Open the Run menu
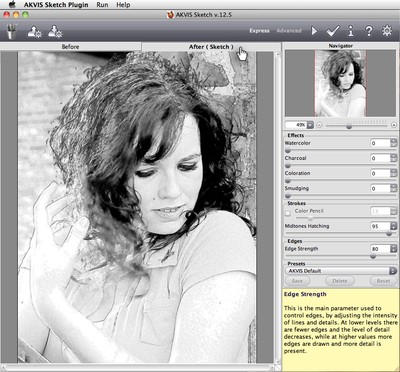This screenshot has width=400, height=372. (102, 5)
